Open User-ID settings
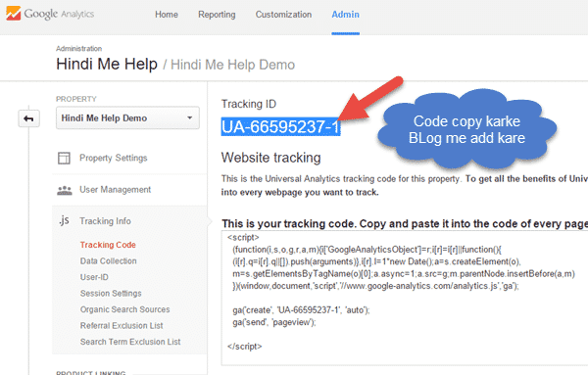Image resolution: width=588 pixels, height=375 pixels. coord(94,277)
